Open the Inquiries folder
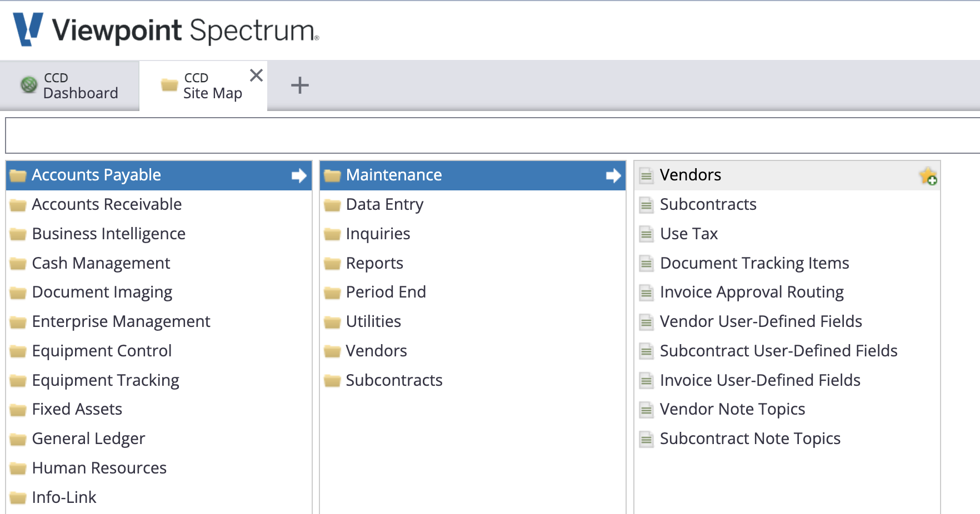The height and width of the screenshot is (514, 980). click(x=473, y=234)
